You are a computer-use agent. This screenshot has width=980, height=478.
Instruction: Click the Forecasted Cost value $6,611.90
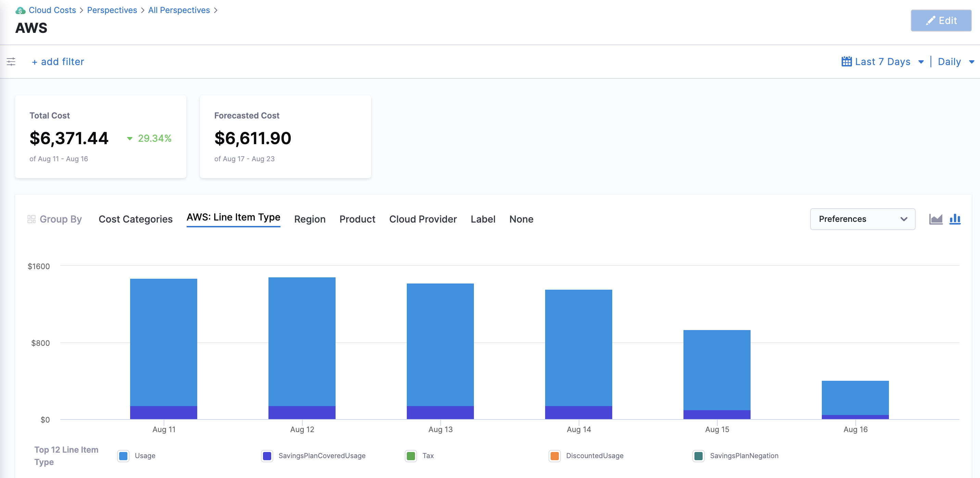253,138
